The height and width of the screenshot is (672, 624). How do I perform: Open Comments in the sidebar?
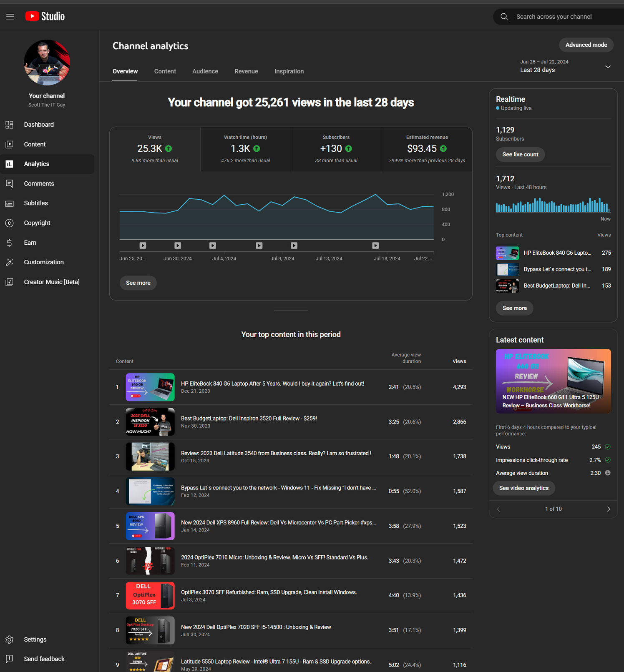pos(47,183)
